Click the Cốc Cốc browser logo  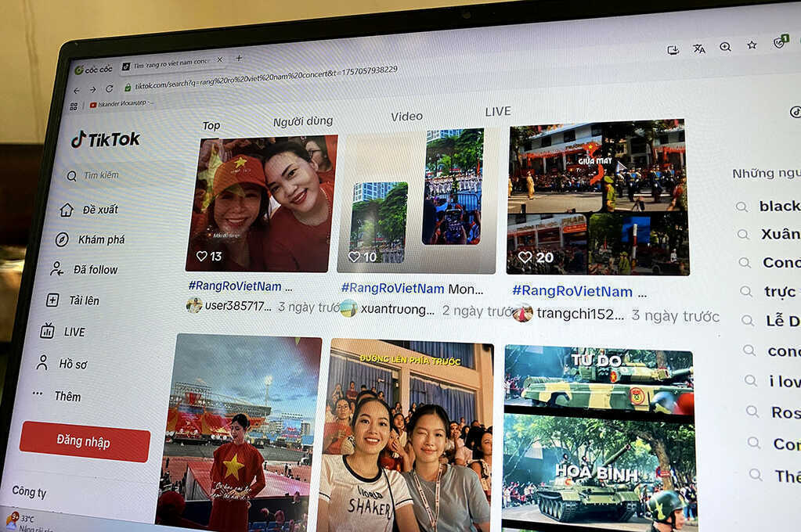[93, 70]
